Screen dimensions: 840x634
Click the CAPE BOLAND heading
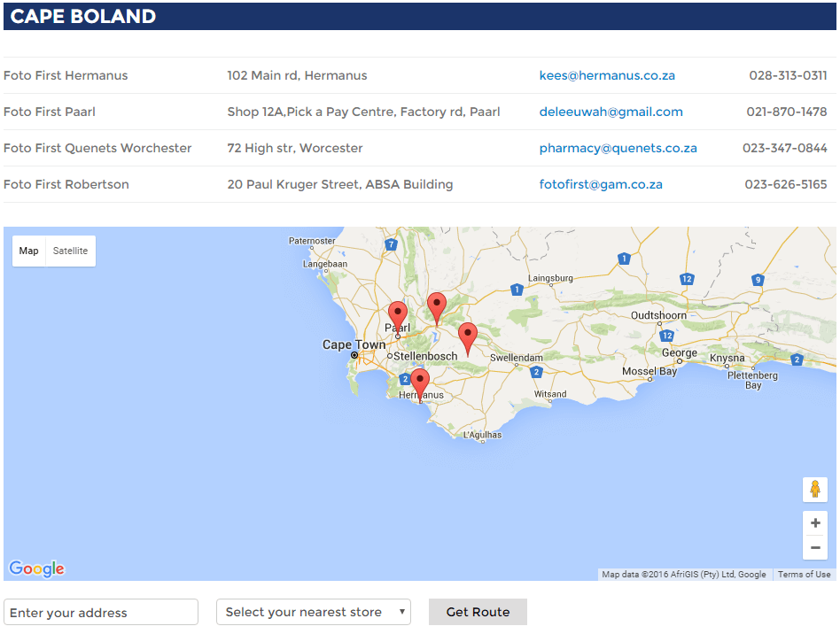pyautogui.click(x=83, y=16)
